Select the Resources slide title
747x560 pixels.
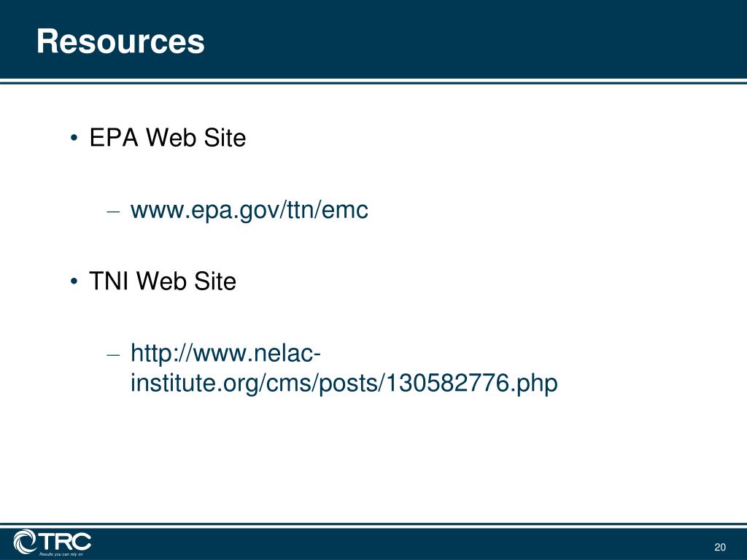(120, 42)
